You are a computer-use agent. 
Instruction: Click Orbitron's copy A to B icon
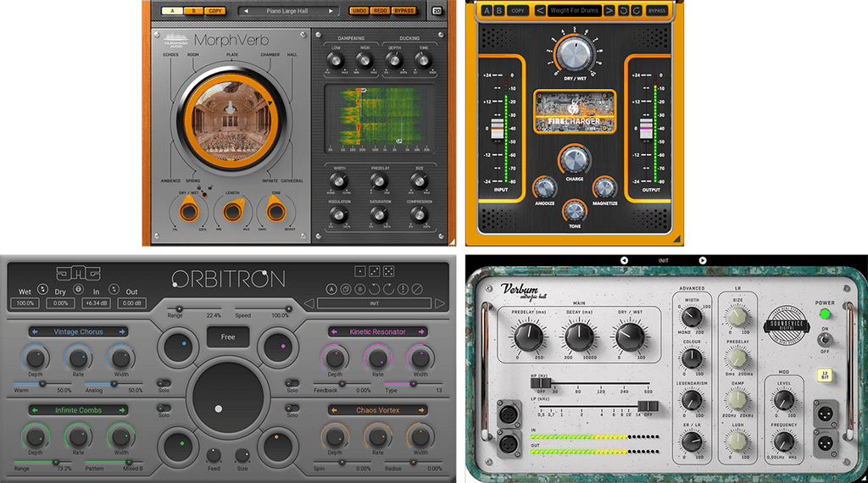tap(346, 289)
